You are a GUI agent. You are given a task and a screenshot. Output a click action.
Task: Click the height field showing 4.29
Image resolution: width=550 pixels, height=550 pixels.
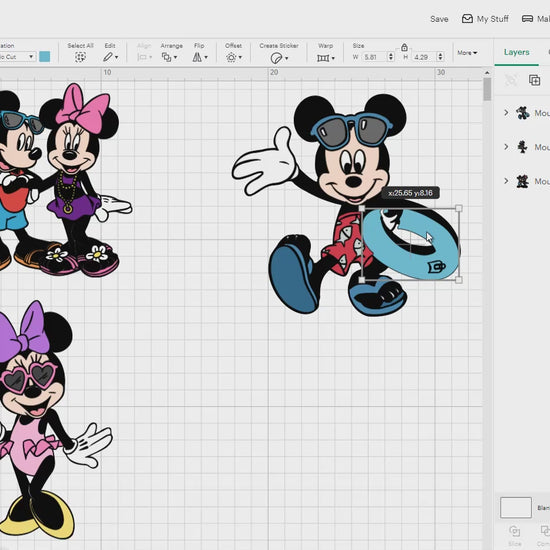click(x=424, y=57)
